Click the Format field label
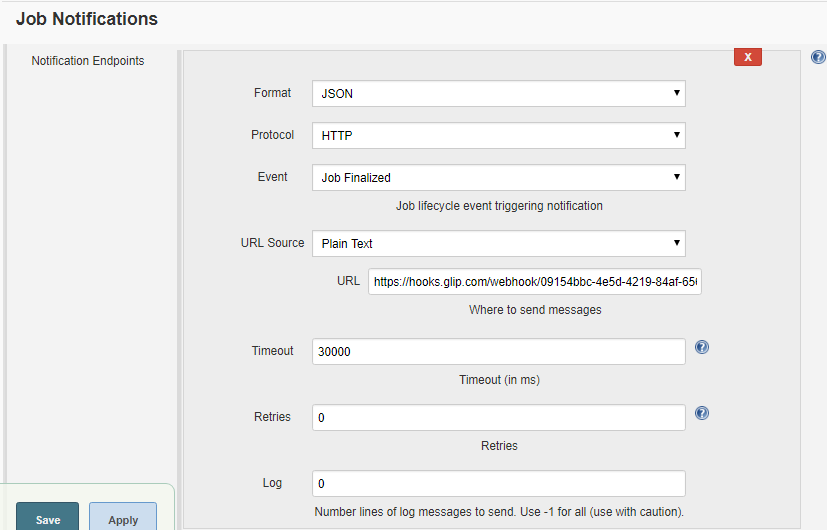Image resolution: width=827 pixels, height=530 pixels. (272, 93)
